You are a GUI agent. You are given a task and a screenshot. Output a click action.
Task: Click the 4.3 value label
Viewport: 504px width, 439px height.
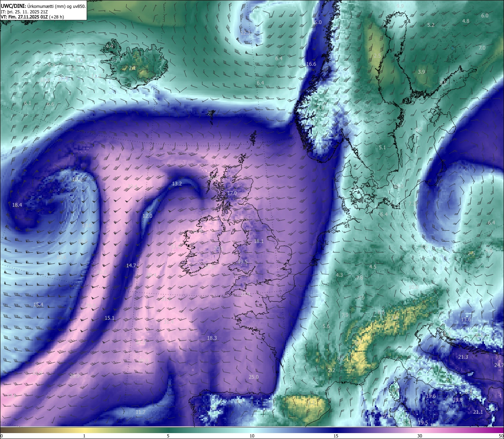339,275
